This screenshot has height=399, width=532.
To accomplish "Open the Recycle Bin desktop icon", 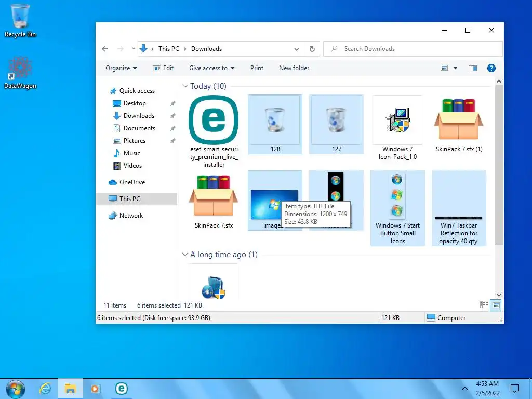I will tap(20, 21).
